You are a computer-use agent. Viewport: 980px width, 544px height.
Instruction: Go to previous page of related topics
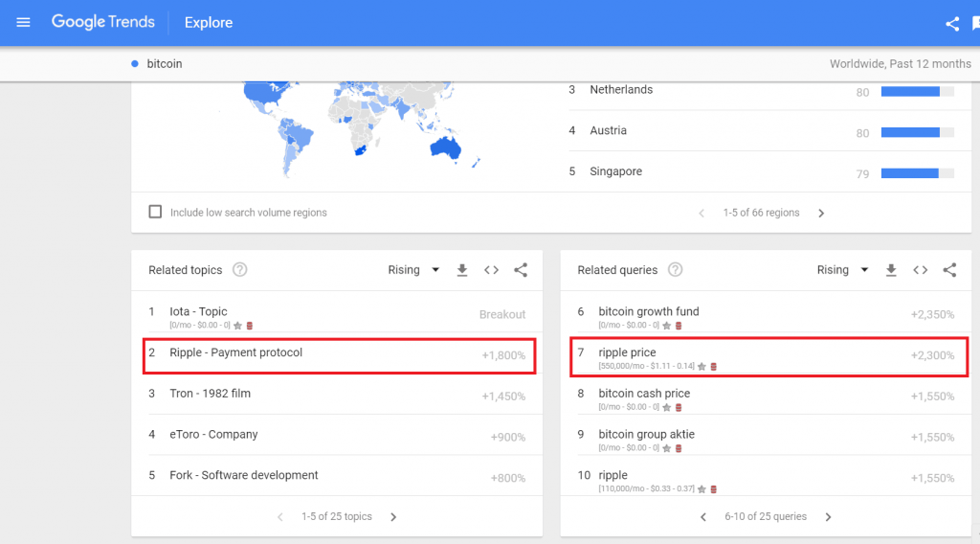click(280, 517)
